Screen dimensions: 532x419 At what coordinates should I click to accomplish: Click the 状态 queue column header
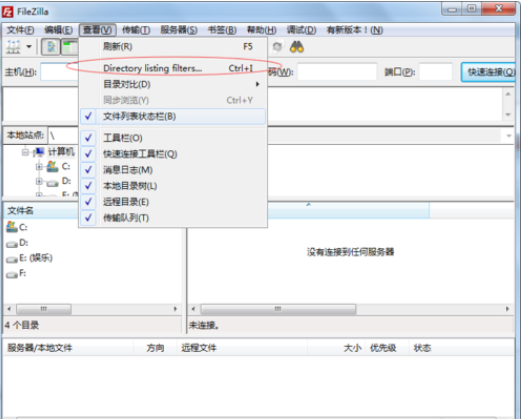pos(422,348)
